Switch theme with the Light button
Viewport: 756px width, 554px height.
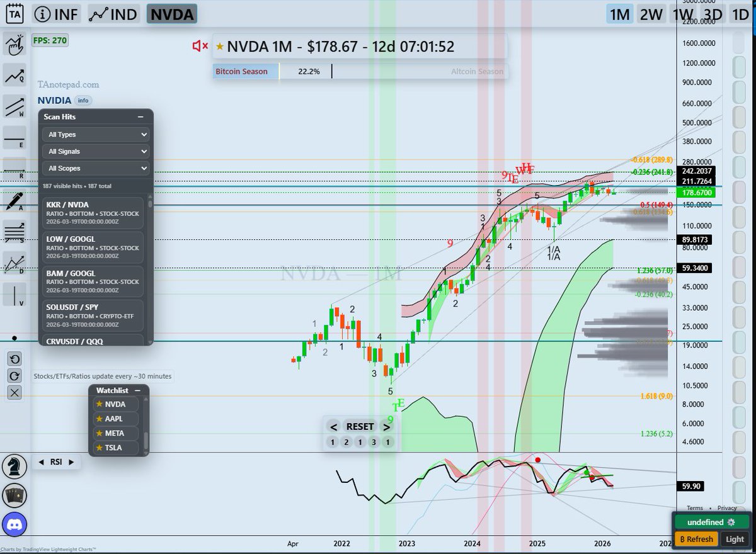[735, 539]
